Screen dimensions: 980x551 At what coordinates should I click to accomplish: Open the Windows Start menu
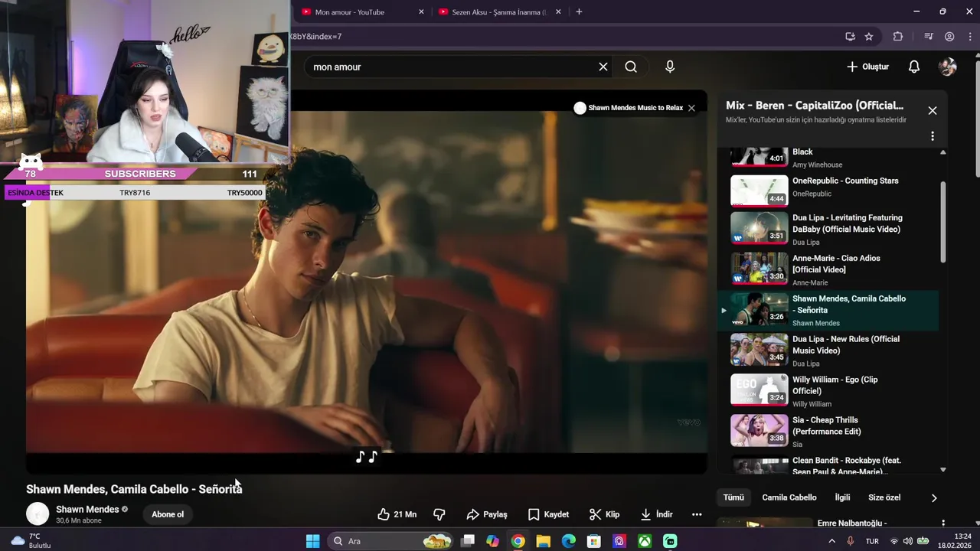(x=312, y=541)
